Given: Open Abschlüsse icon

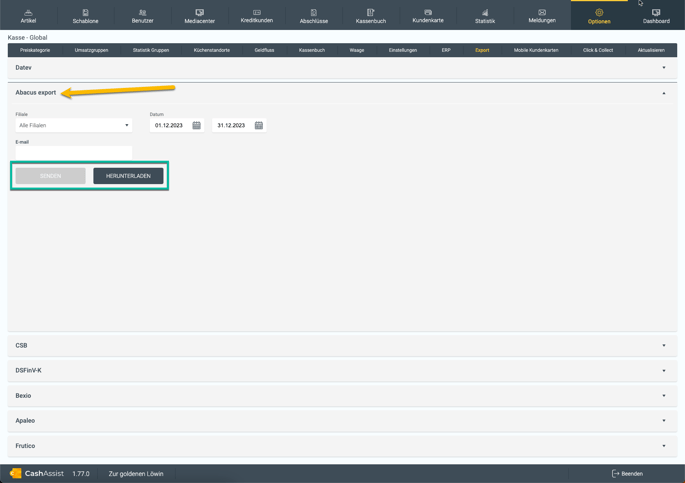Looking at the screenshot, I should [314, 12].
